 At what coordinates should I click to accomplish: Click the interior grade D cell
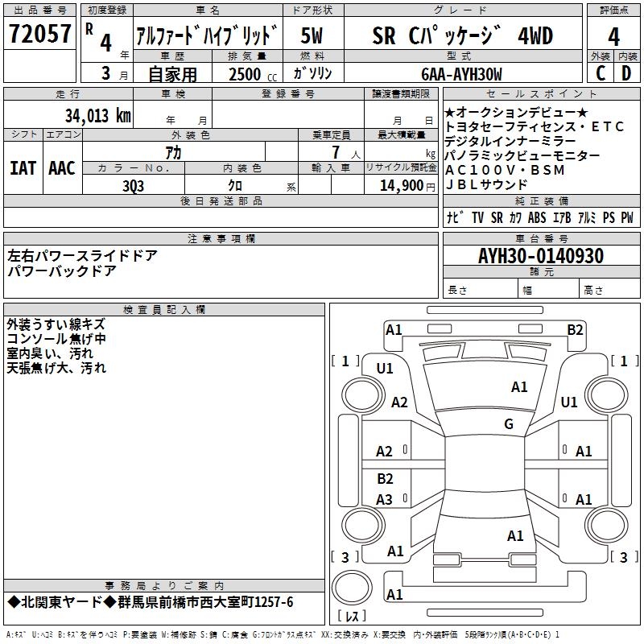[x=626, y=74]
